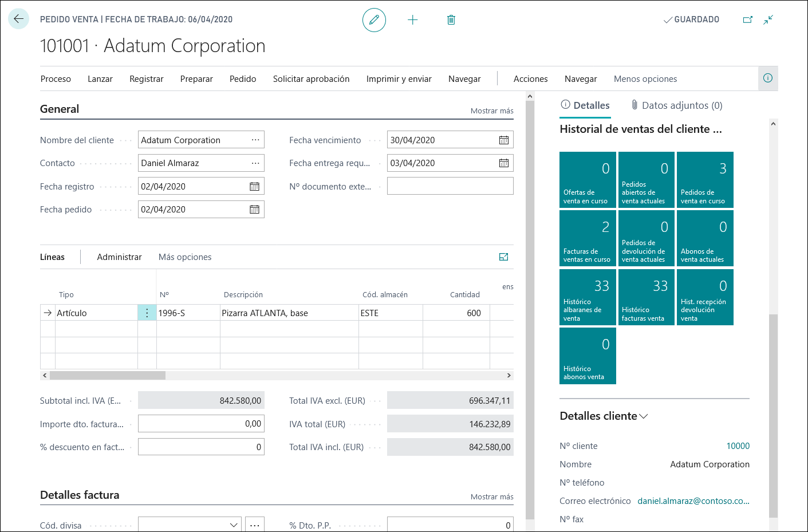This screenshot has height=532, width=808.
Task: Click Más opciones in Líneas
Action: (x=185, y=257)
